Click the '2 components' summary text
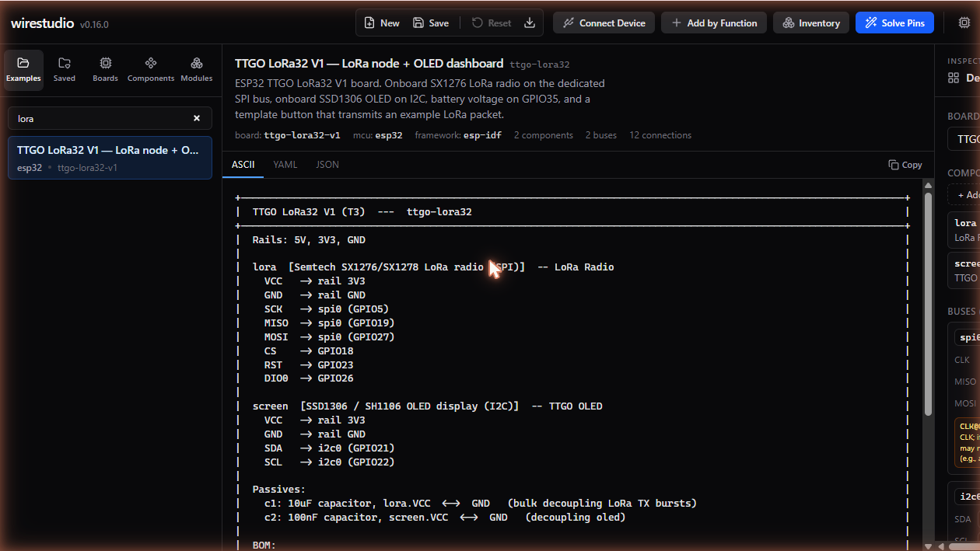Viewport: 980px width, 551px height. point(543,135)
